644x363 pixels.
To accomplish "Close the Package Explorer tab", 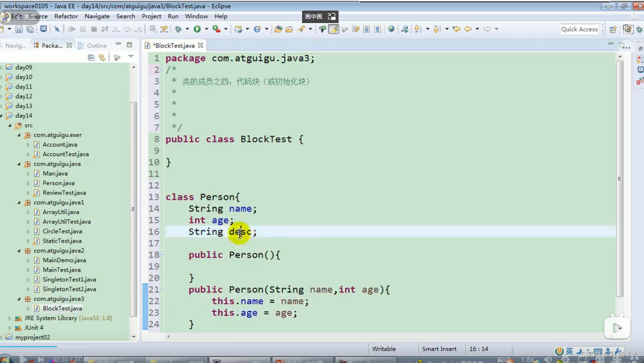I will pyautogui.click(x=69, y=45).
